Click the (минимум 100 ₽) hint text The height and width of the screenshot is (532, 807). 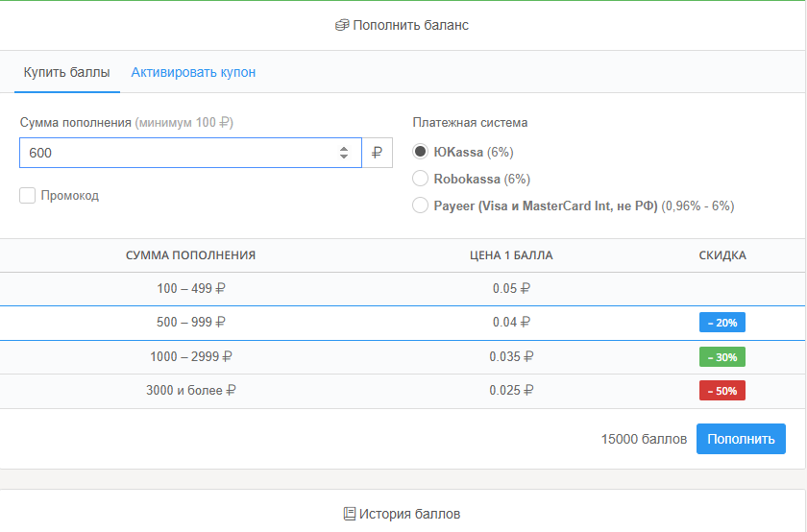(184, 123)
